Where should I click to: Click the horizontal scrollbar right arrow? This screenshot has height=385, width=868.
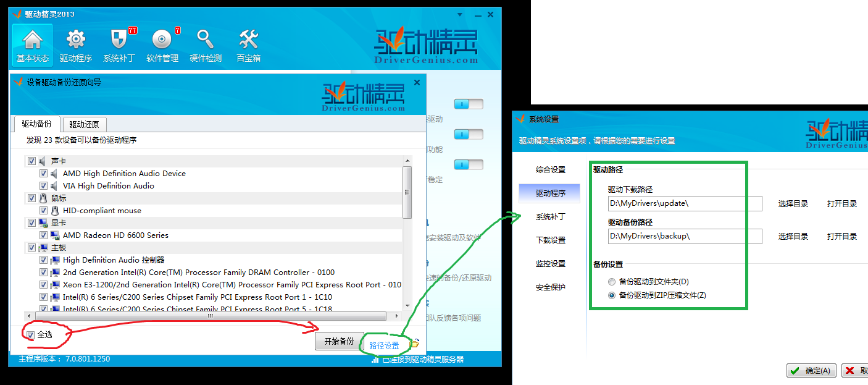pyautogui.click(x=397, y=316)
